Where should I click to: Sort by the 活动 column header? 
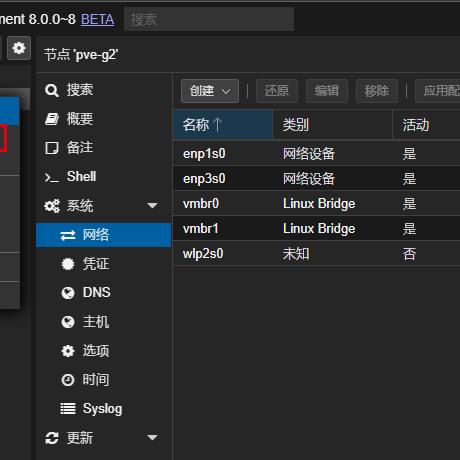[427, 124]
